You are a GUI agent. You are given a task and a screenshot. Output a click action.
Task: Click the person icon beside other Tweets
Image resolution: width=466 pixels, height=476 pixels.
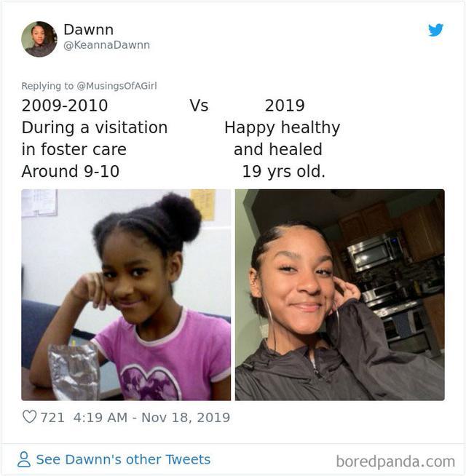pos(24,459)
